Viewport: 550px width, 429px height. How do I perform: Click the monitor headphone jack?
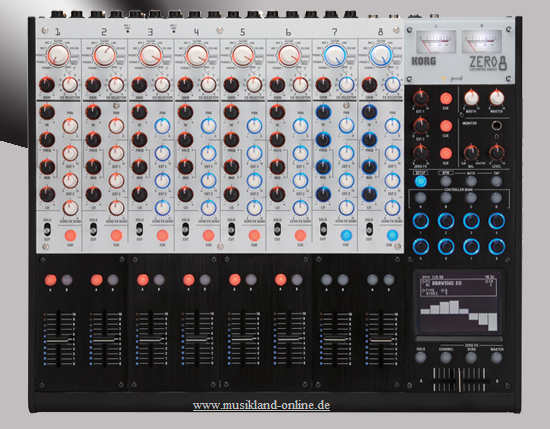[x=496, y=126]
